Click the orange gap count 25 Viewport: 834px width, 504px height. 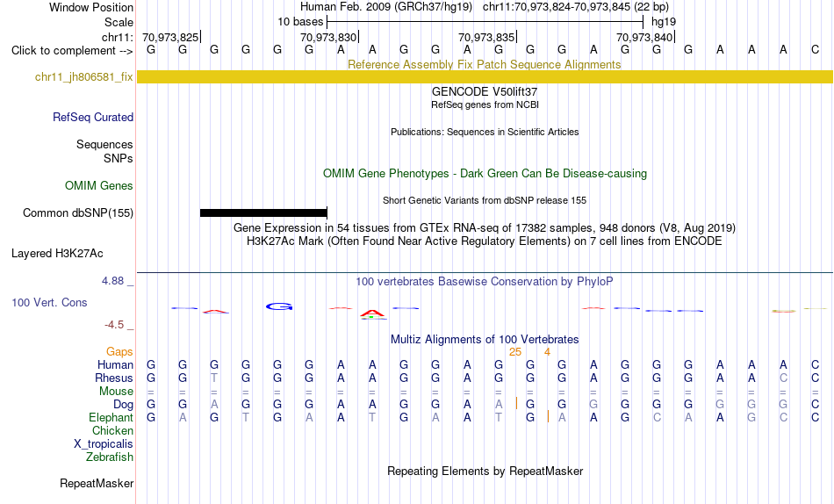(x=514, y=352)
